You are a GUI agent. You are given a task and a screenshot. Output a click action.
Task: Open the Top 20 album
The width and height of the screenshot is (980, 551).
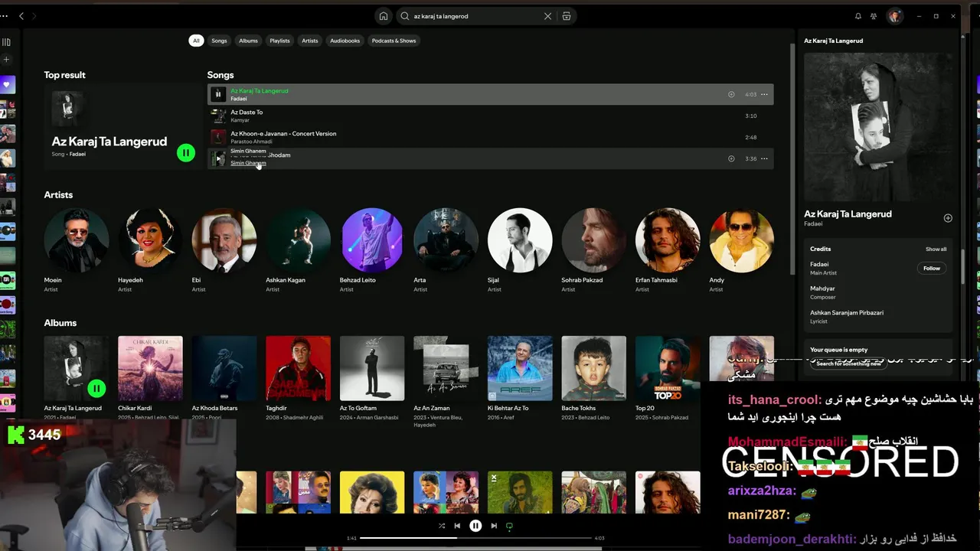pos(668,368)
